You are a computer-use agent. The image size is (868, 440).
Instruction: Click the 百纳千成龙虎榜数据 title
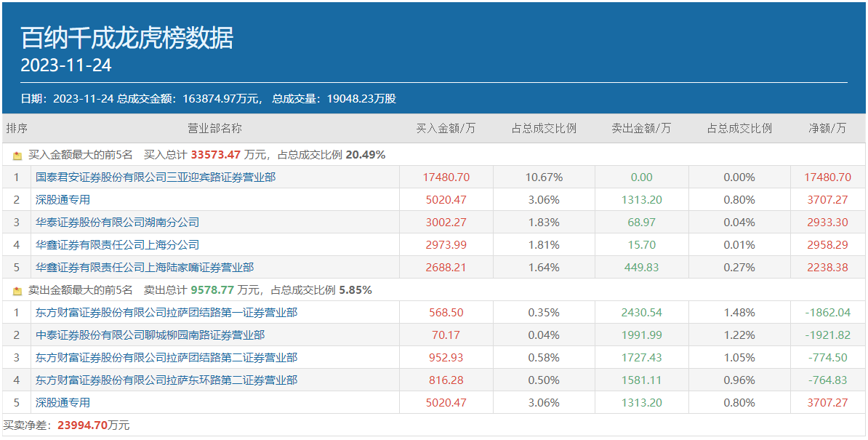127,38
